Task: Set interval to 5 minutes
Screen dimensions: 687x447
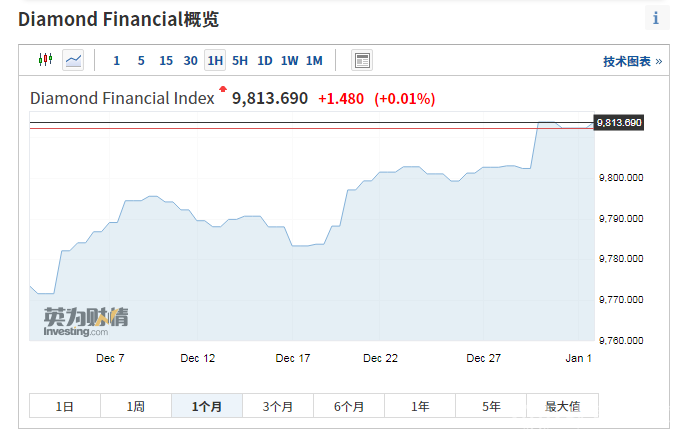Action: click(x=141, y=60)
